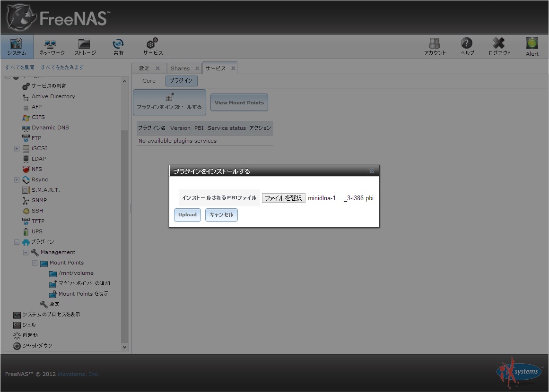The image size is (549, 392).
Task: Open the iXsystems, Inc. footer link
Action: click(78, 374)
